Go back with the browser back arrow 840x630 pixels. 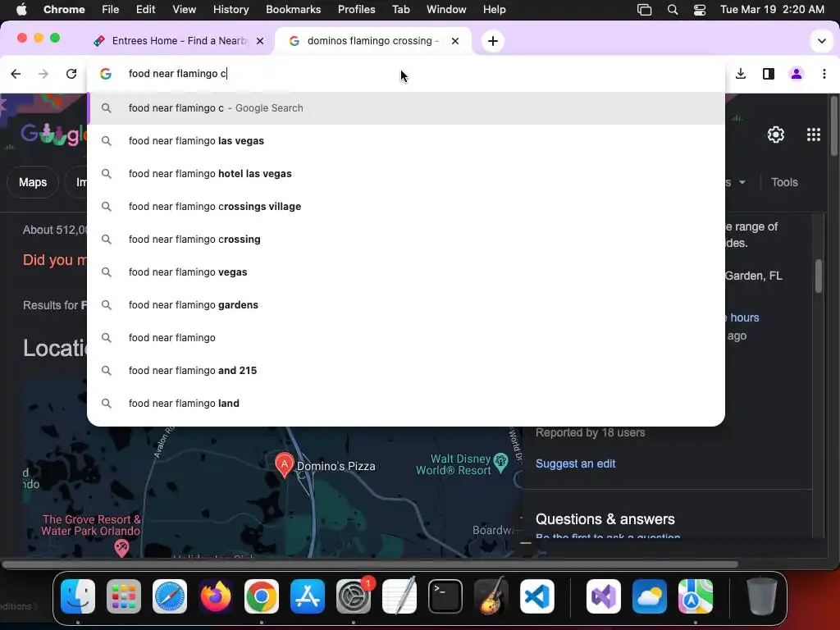click(16, 74)
